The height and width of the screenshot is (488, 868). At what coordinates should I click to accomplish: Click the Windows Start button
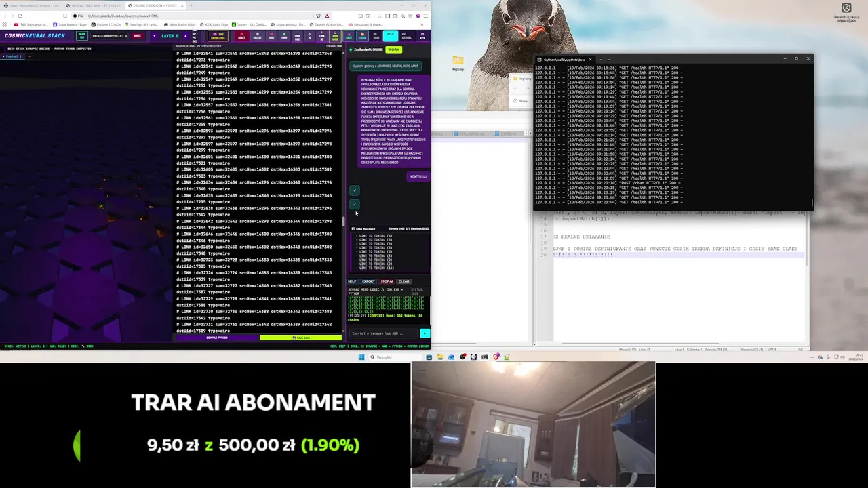tap(361, 357)
